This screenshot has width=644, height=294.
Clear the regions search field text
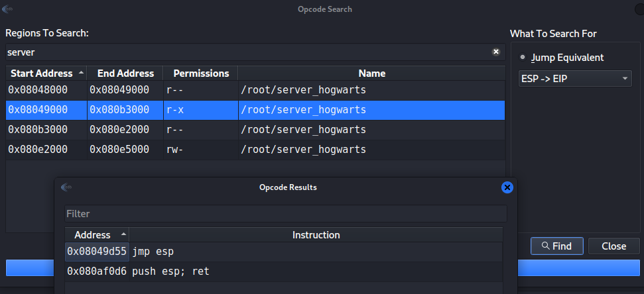pyautogui.click(x=495, y=52)
